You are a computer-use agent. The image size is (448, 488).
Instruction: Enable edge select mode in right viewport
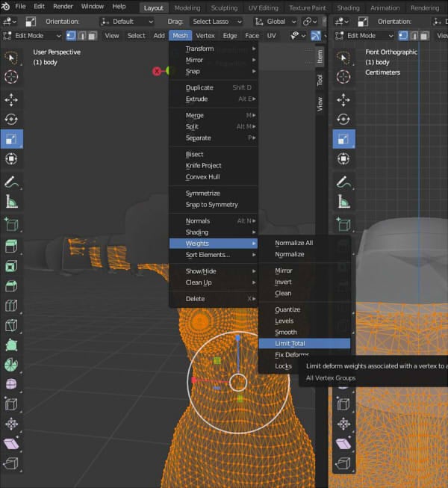pos(414,36)
